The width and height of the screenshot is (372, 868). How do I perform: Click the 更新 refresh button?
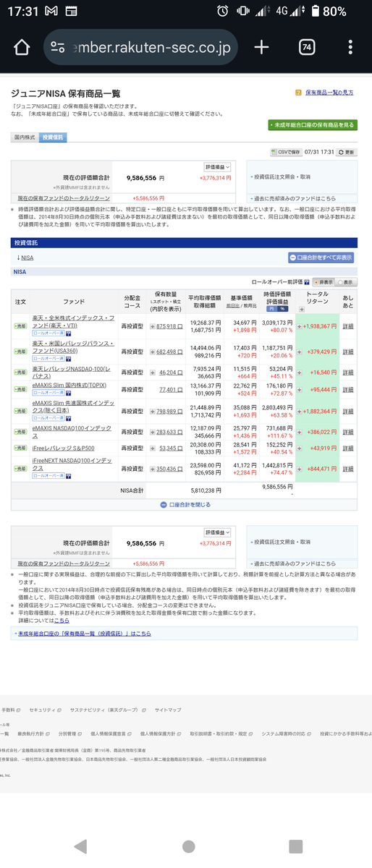tap(346, 153)
